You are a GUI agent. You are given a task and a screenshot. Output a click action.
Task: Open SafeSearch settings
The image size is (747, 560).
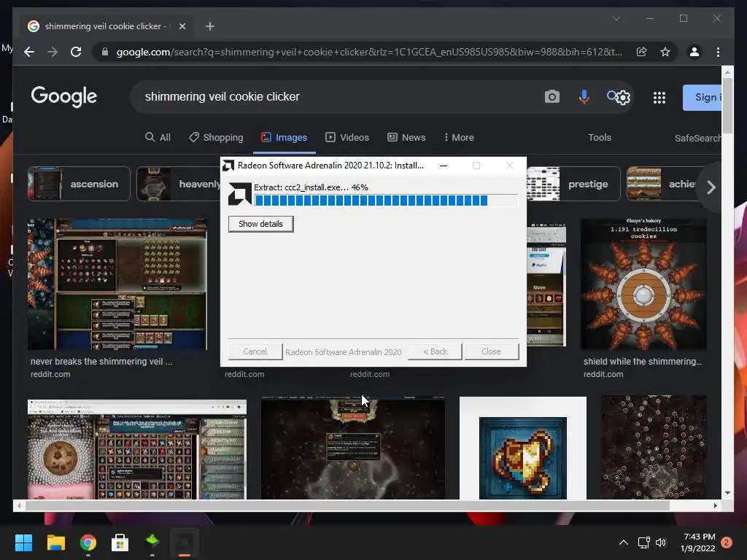697,138
